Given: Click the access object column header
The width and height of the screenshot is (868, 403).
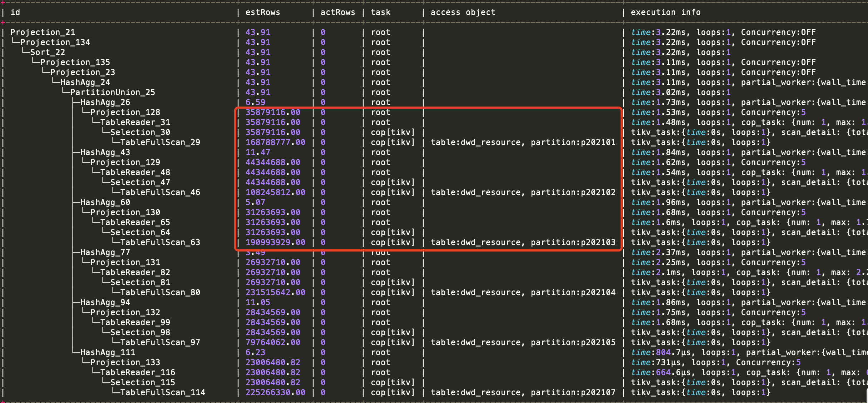Looking at the screenshot, I should coord(463,12).
